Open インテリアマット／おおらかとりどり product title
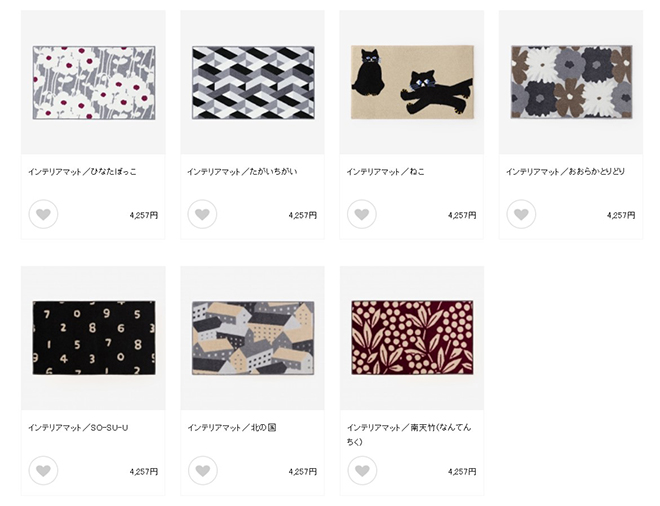 (x=565, y=172)
